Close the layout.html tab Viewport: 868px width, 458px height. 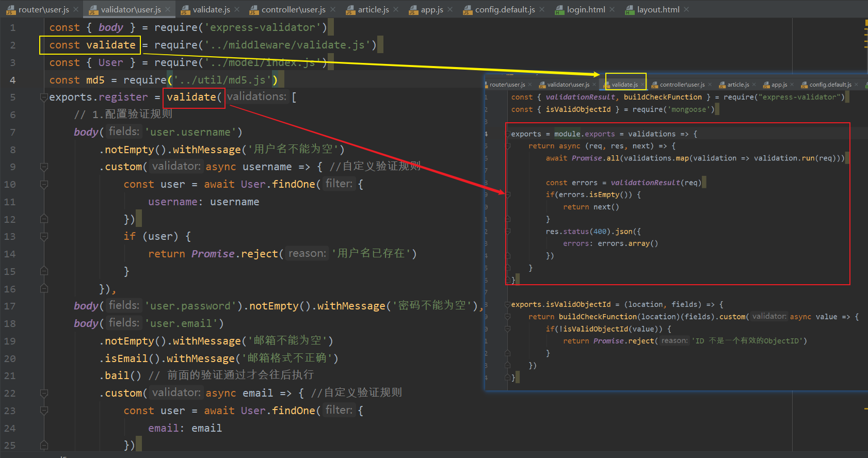(x=686, y=9)
